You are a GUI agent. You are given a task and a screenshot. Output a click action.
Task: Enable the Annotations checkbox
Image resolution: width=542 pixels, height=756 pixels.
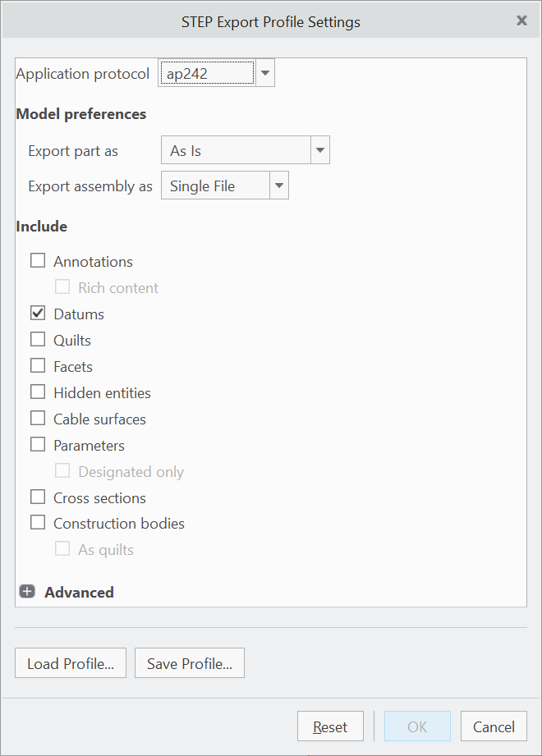[38, 261]
